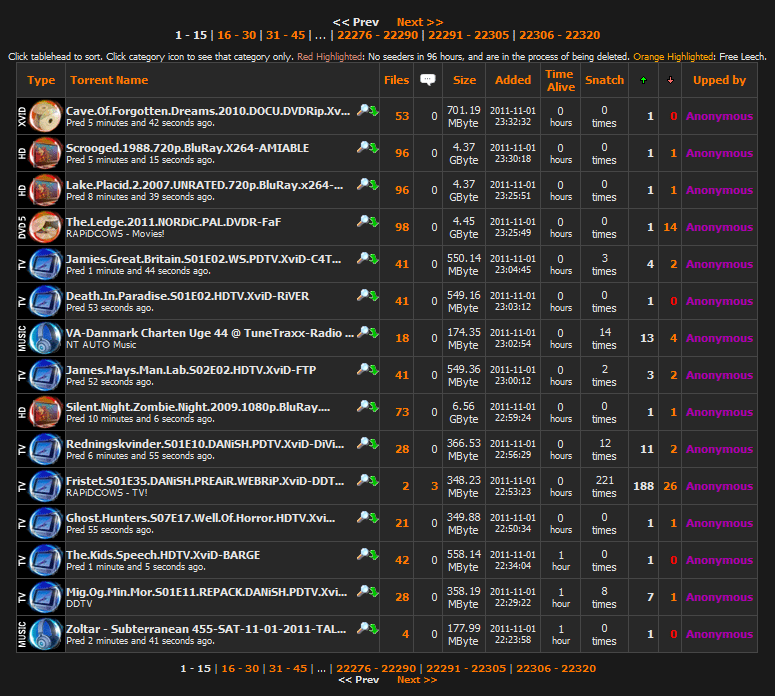Sort by Time Alive column header
775x696 pixels.
[x=560, y=80]
